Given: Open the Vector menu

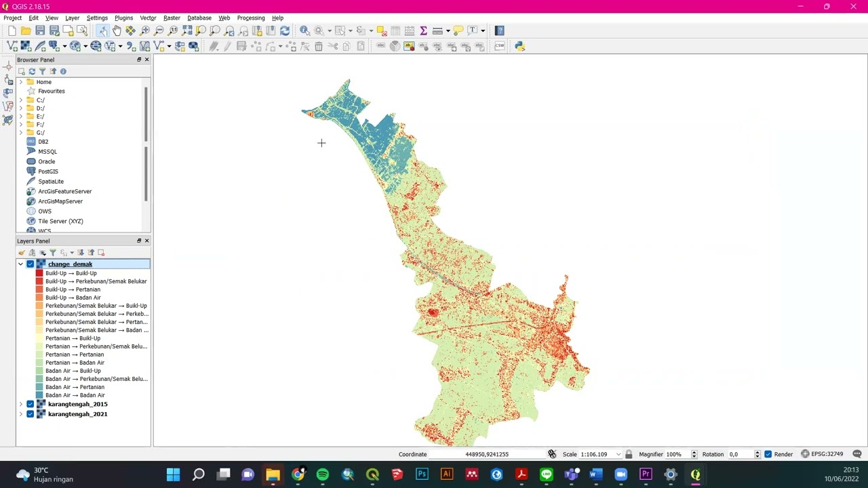Looking at the screenshot, I should (148, 18).
